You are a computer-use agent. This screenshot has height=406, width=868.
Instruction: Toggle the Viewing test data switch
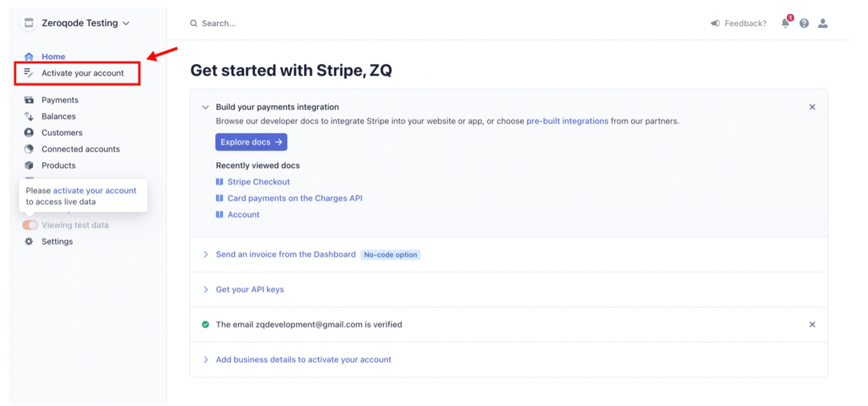(30, 224)
